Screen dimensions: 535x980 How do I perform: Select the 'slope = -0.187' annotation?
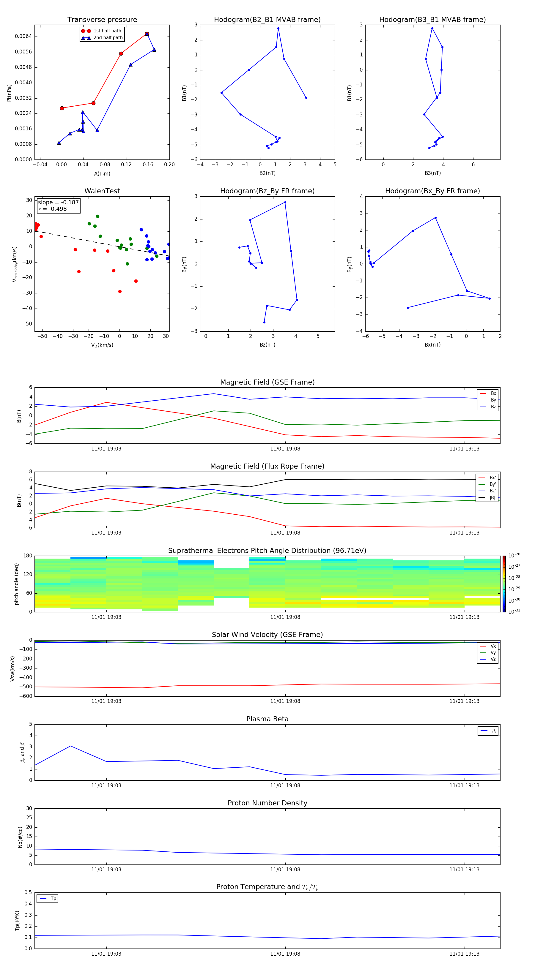(x=58, y=203)
